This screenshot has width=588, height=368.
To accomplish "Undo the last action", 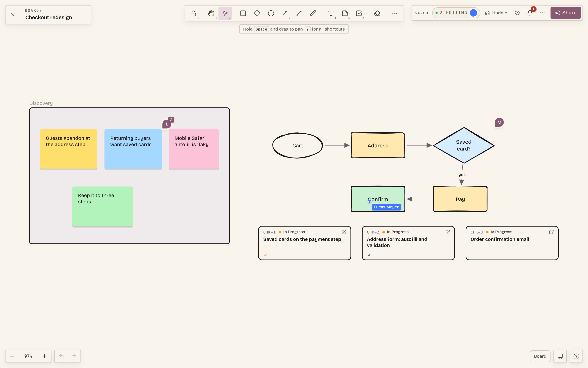I will click(62, 356).
